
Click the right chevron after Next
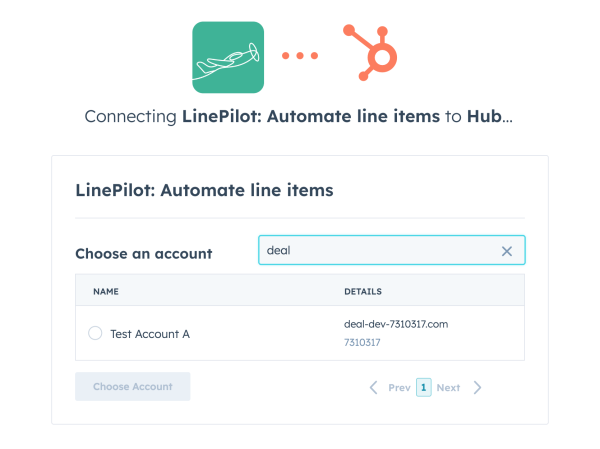[477, 387]
